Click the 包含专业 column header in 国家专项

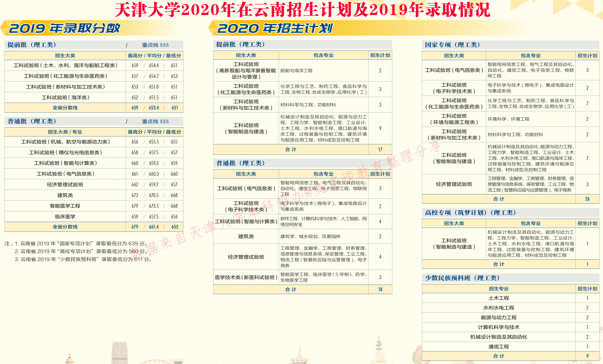(x=530, y=55)
